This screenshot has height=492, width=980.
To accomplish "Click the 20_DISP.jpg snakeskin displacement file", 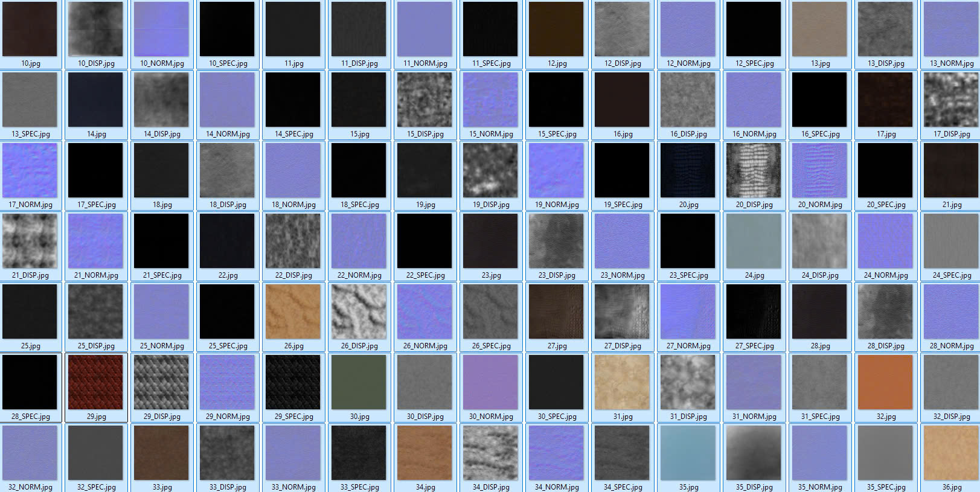I will point(754,170).
